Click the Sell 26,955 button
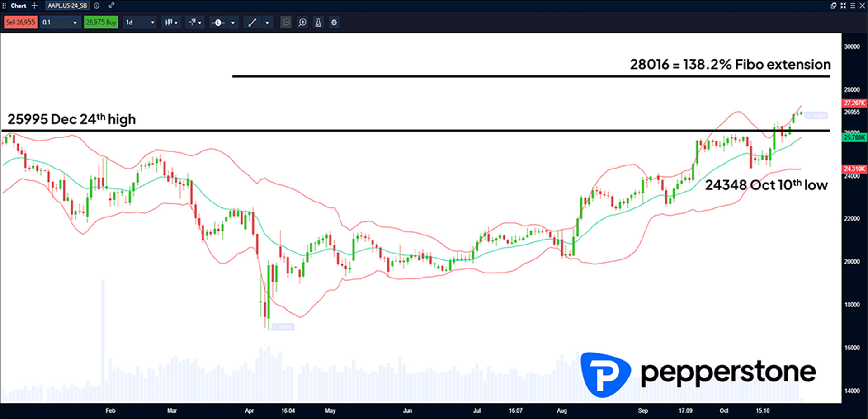This screenshot has height=419, width=868. click(x=20, y=22)
